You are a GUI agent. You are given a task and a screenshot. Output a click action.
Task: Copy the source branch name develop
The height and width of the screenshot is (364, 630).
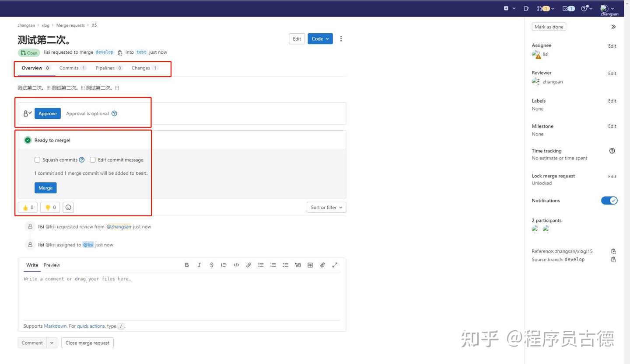point(613,260)
